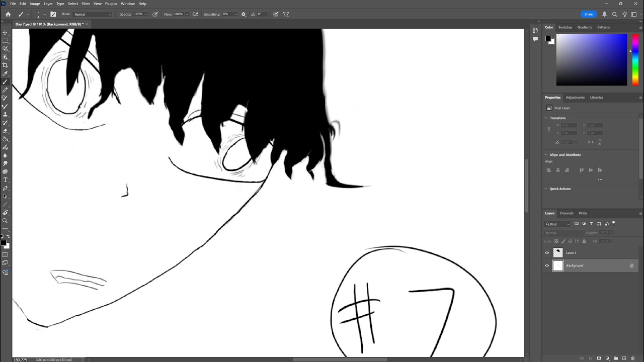The width and height of the screenshot is (644, 362).
Task: Click the search magnifier in top right
Action: click(614, 14)
